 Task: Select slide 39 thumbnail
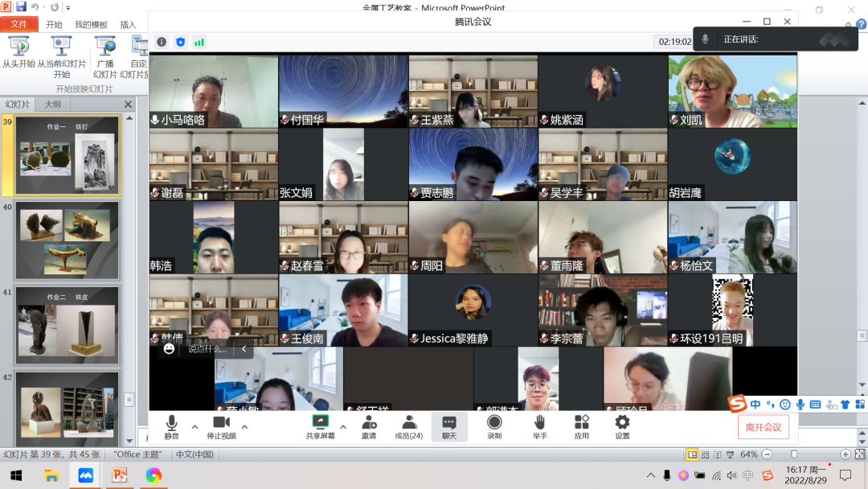tap(67, 155)
